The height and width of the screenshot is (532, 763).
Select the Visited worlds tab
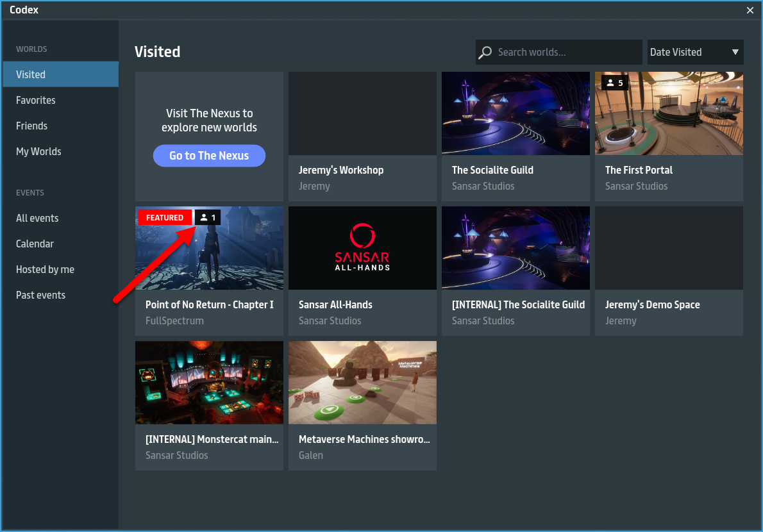(x=60, y=74)
